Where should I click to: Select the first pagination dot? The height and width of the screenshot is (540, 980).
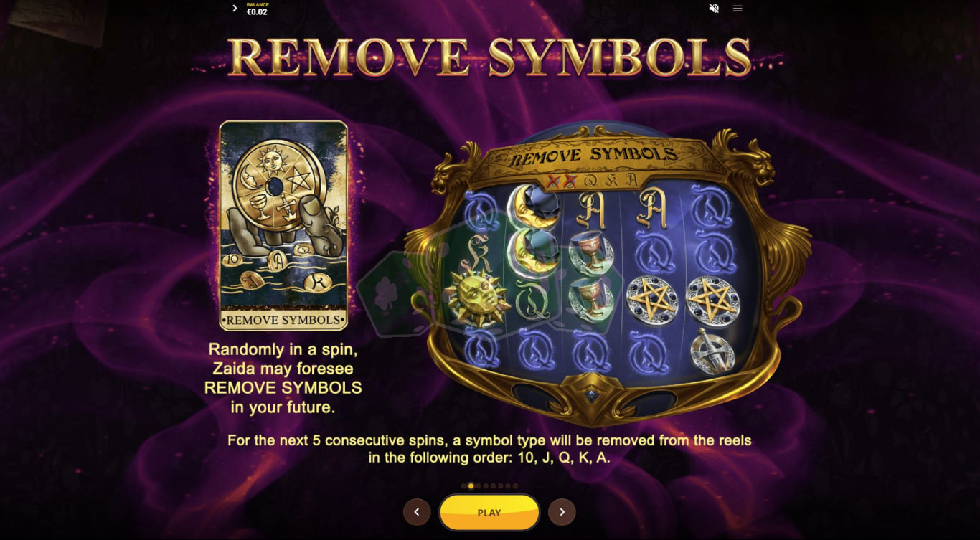463,486
